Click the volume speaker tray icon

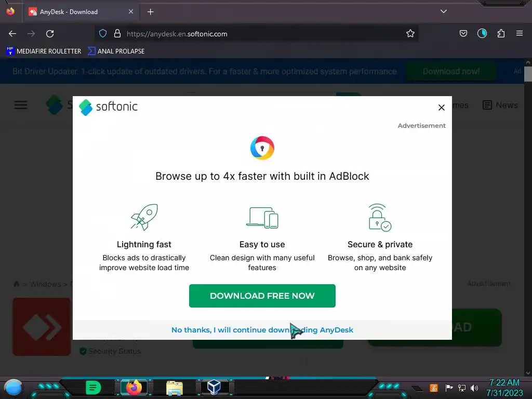(474, 388)
